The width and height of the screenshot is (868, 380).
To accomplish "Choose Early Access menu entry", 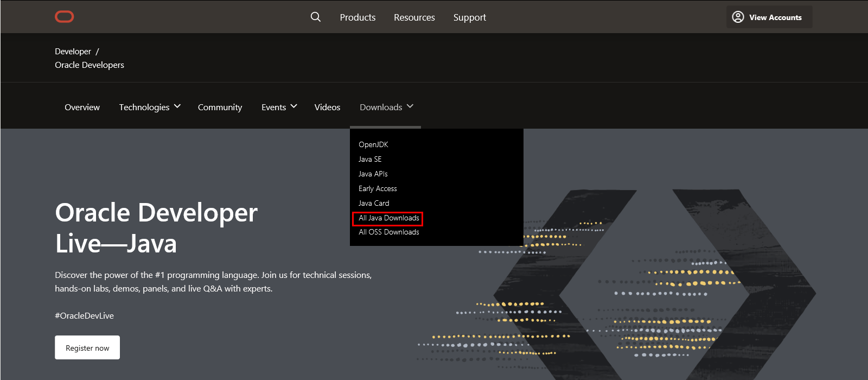I will tap(378, 188).
